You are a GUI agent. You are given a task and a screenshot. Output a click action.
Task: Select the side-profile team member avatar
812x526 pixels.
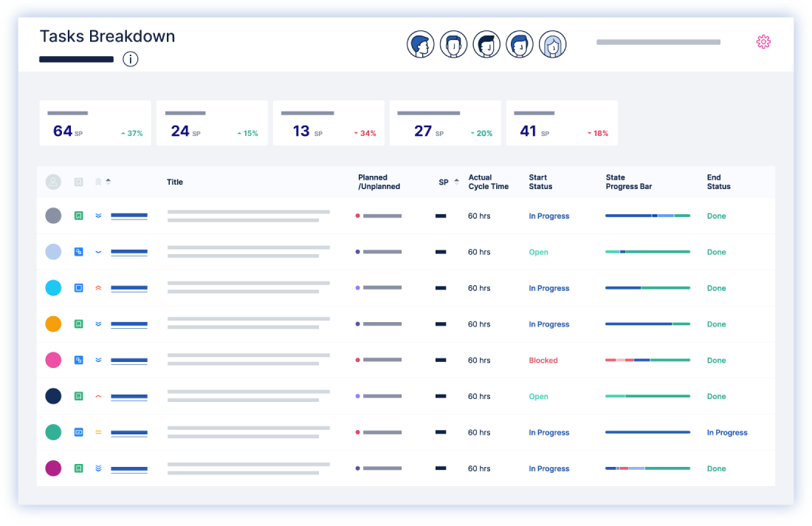coord(420,44)
